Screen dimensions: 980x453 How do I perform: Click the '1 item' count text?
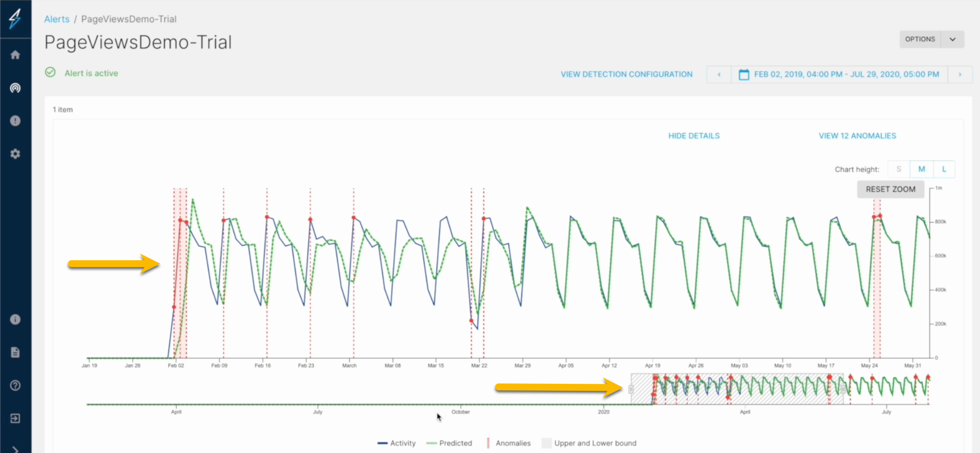(62, 110)
